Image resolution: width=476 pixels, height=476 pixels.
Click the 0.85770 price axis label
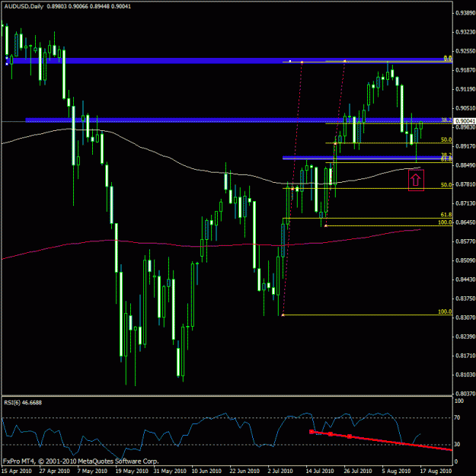pyautogui.click(x=465, y=241)
